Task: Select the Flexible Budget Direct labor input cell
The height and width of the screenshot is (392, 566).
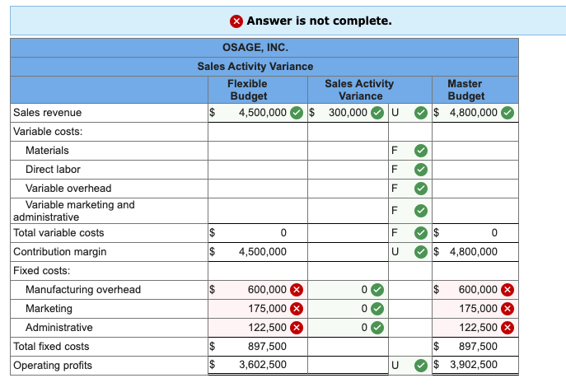Action: [258, 170]
